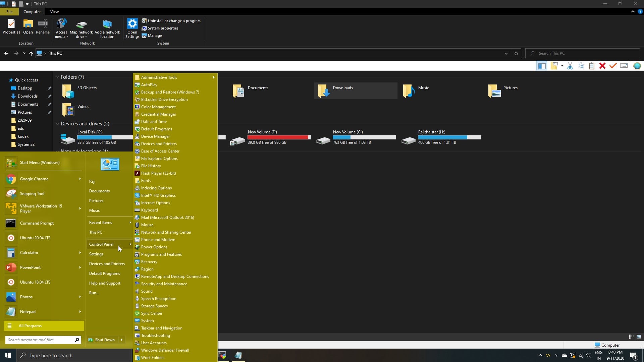This screenshot has height=362, width=644.
Task: Click New Volume (G:) capacity bar
Action: 364,137
